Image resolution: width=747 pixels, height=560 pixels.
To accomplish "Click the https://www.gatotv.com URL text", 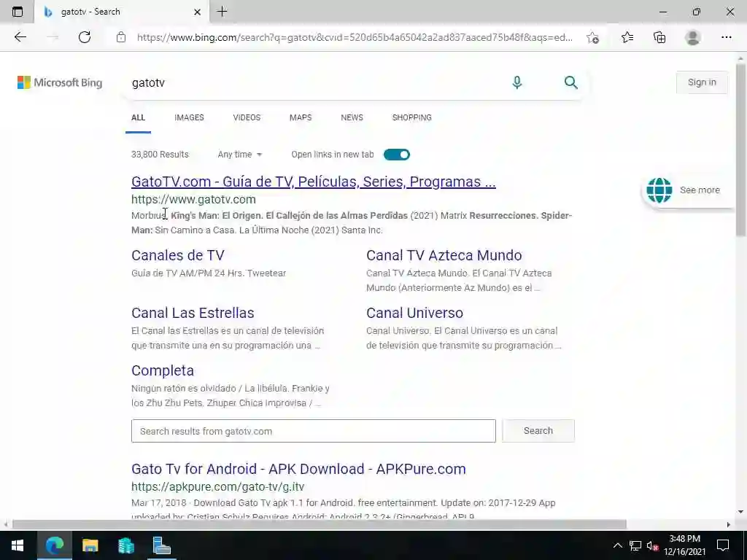I will (193, 200).
